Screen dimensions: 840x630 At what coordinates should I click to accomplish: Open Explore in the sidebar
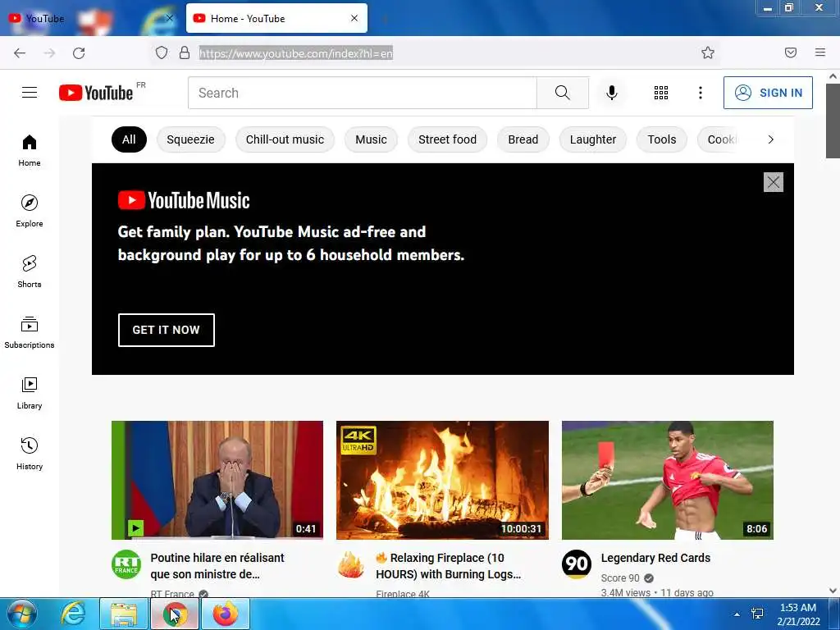30,211
